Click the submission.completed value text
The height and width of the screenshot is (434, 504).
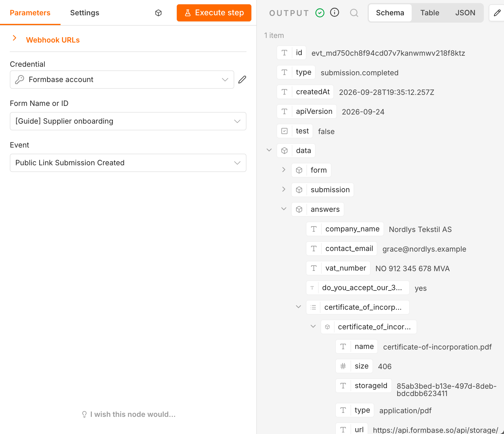359,73
